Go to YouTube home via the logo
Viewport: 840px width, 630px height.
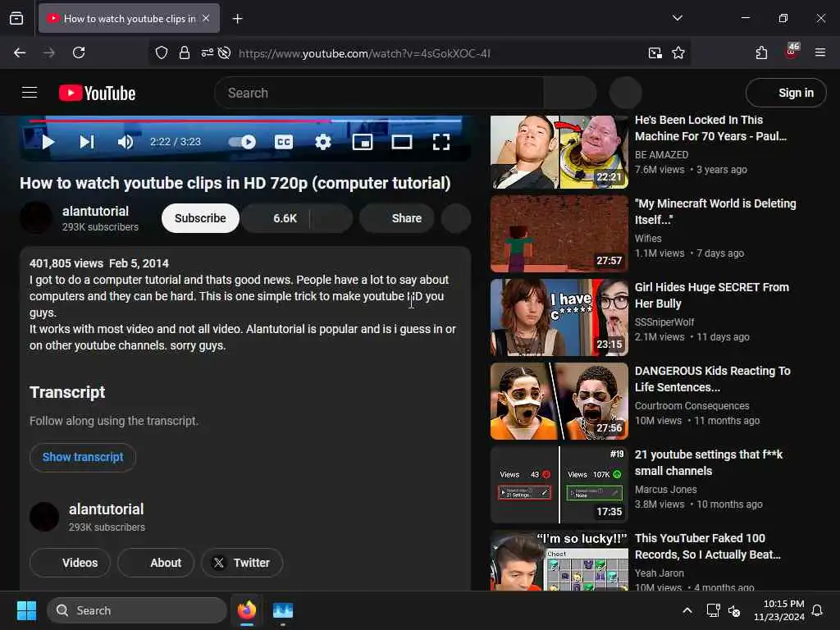pos(97,94)
